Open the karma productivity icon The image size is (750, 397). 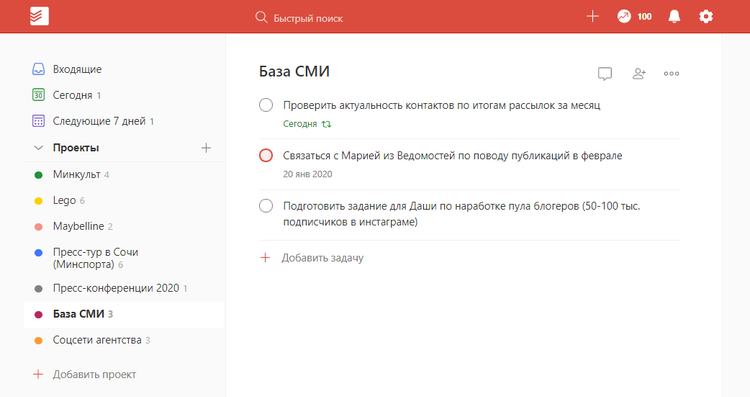tap(624, 17)
